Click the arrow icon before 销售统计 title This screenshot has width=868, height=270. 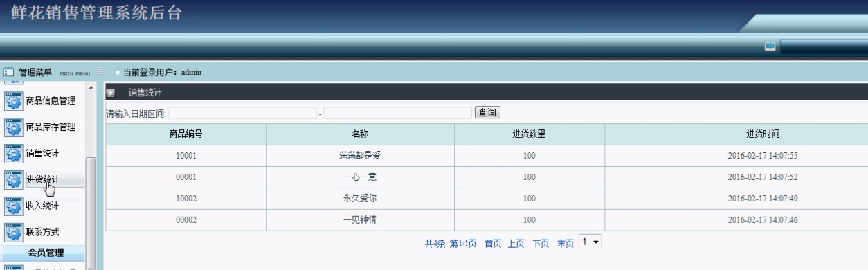[x=111, y=92]
